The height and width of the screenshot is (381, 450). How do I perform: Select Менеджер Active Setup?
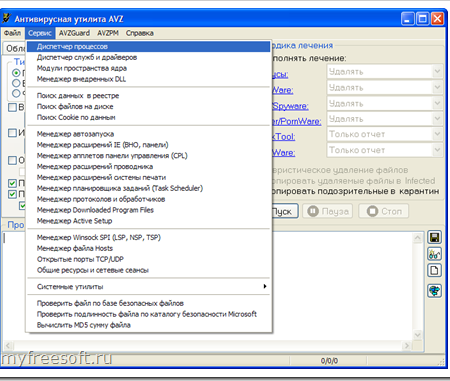[x=149, y=221]
